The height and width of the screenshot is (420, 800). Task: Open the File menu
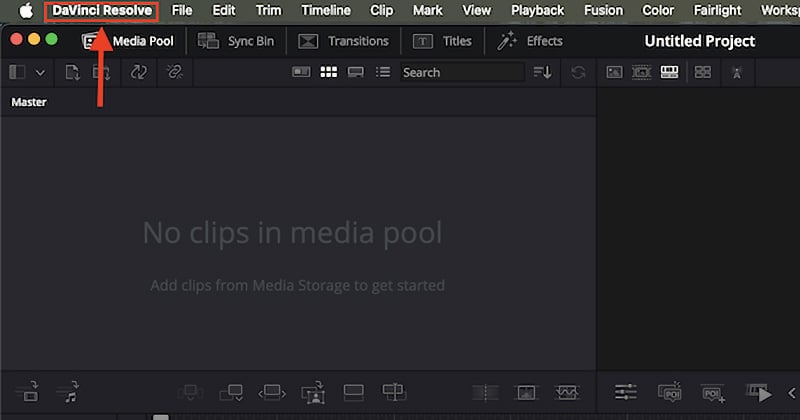pos(182,11)
